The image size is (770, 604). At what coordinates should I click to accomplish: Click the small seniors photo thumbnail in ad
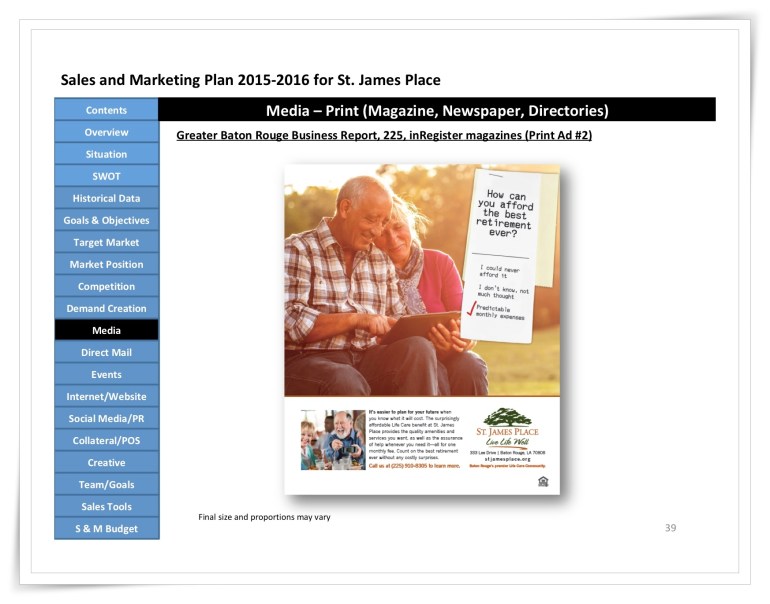coord(332,439)
